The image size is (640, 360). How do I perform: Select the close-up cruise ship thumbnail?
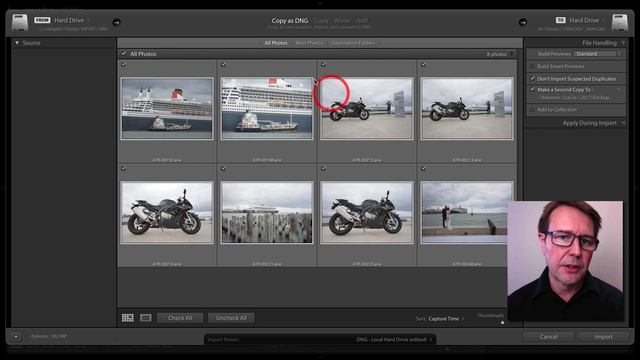pos(267,109)
